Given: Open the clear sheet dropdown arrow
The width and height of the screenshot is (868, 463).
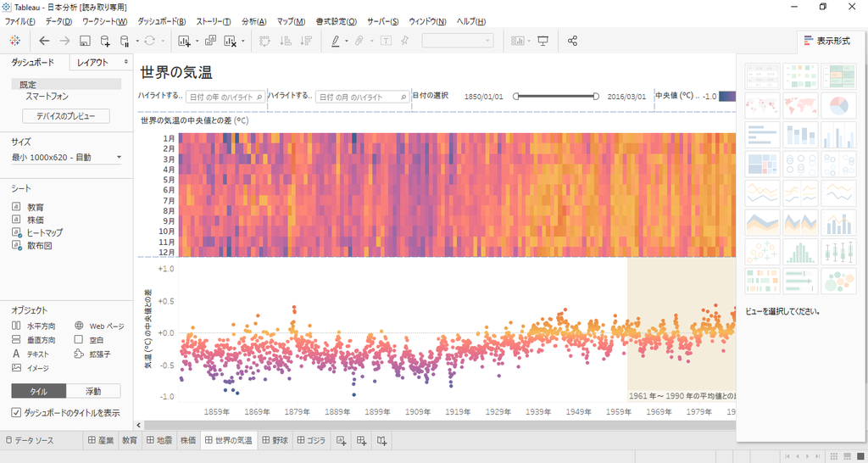Looking at the screenshot, I should 242,41.
